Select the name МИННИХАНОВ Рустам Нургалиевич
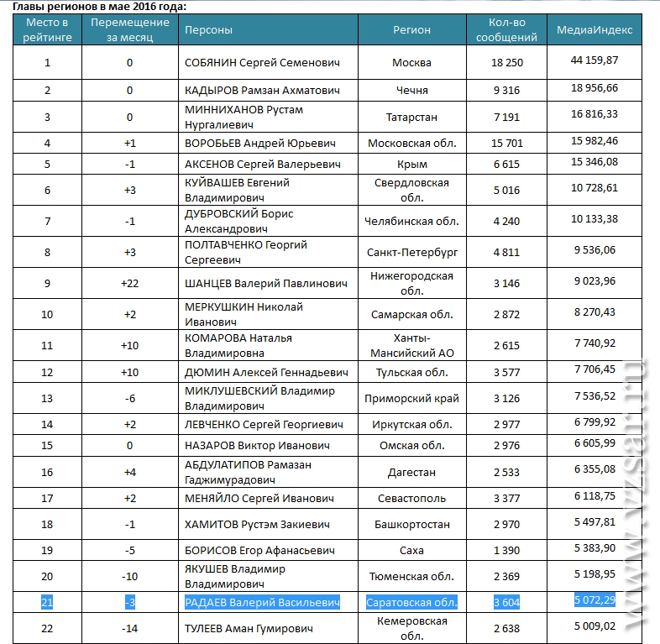 [244, 117]
